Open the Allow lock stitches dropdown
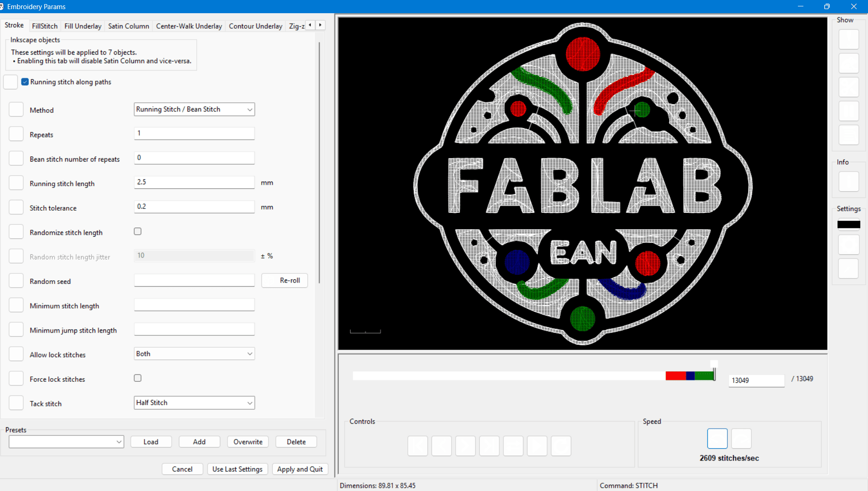868x491 pixels. pyautogui.click(x=194, y=354)
